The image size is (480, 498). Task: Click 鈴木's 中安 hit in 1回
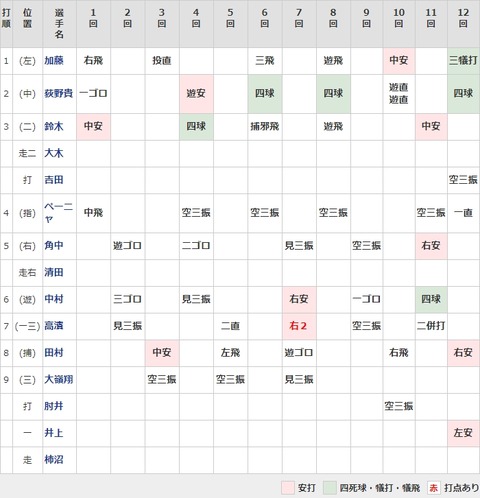(x=93, y=126)
